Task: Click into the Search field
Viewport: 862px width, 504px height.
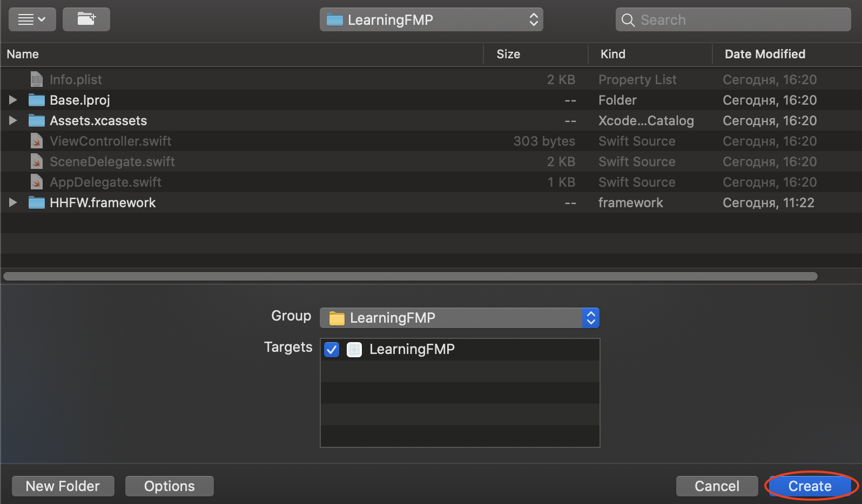Action: click(740, 20)
